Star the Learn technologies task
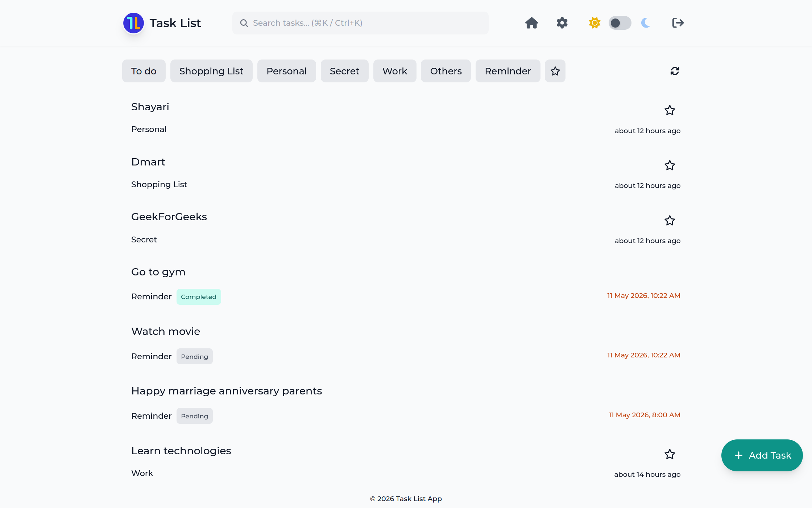This screenshot has height=508, width=812. [670, 454]
